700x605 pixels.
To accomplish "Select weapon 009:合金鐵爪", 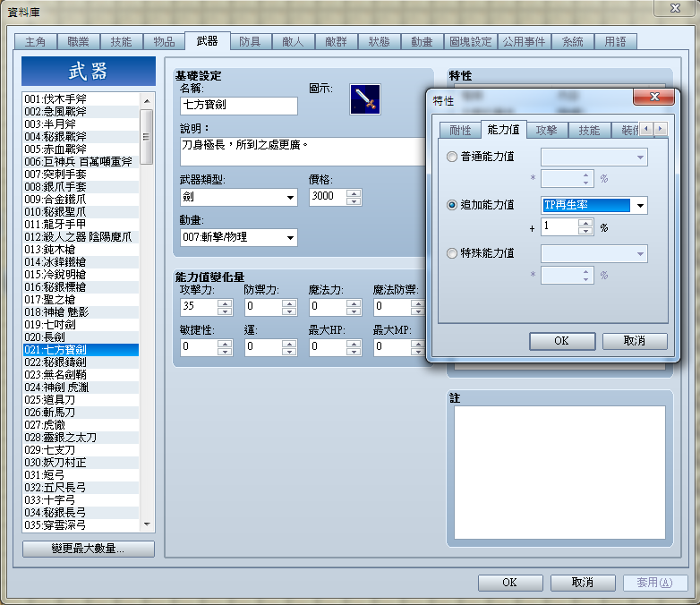I will coord(81,200).
